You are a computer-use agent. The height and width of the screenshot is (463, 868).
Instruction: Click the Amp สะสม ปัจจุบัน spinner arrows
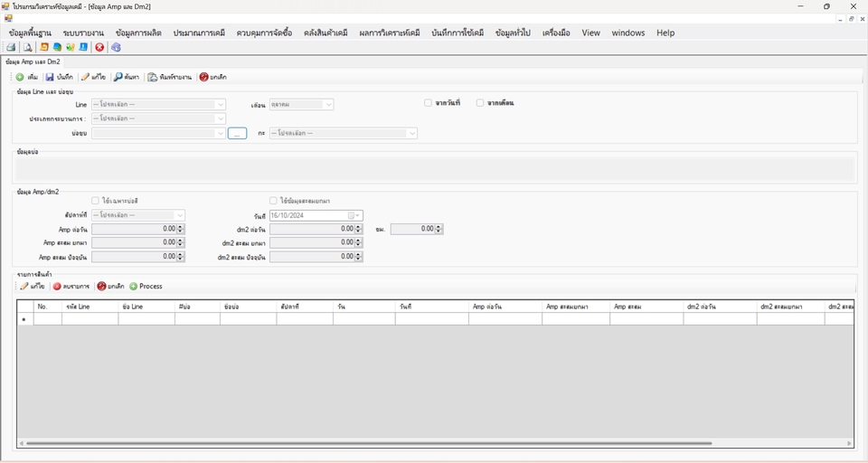[181, 257]
